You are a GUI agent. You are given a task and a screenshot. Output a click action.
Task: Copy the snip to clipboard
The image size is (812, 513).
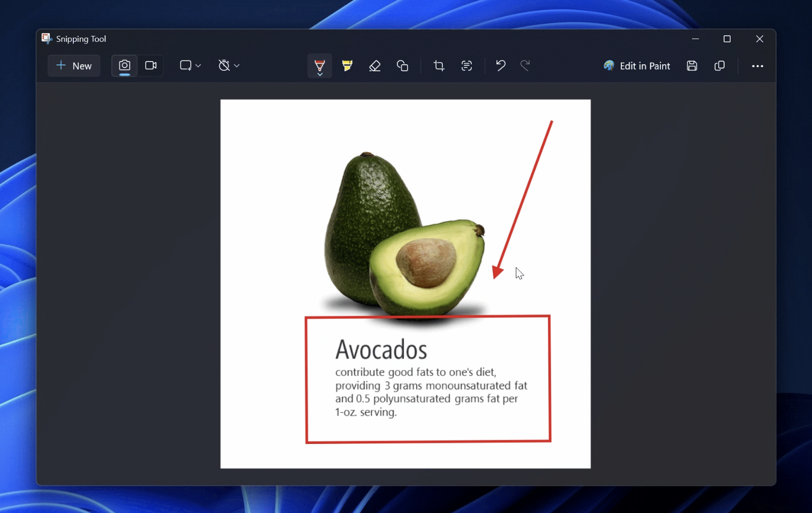719,65
